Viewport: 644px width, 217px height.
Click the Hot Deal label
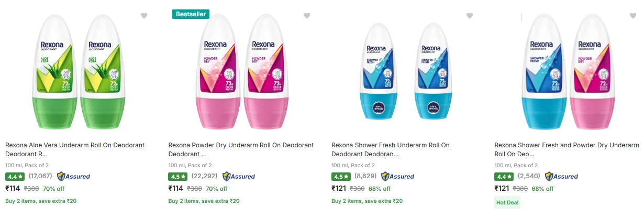[x=507, y=202]
